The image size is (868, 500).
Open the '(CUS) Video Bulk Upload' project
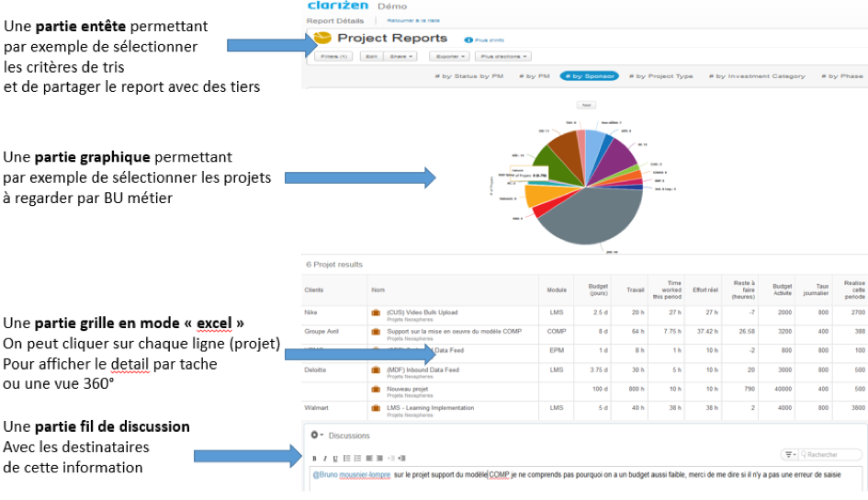pos(422,312)
